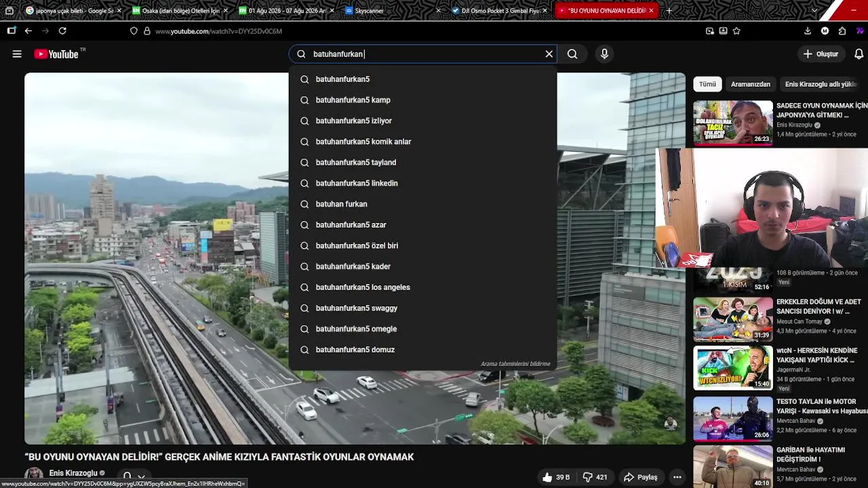Viewport: 868px width, 488px height.
Task: Switch to DJI Osmo Pocket 3 tab
Action: point(498,11)
